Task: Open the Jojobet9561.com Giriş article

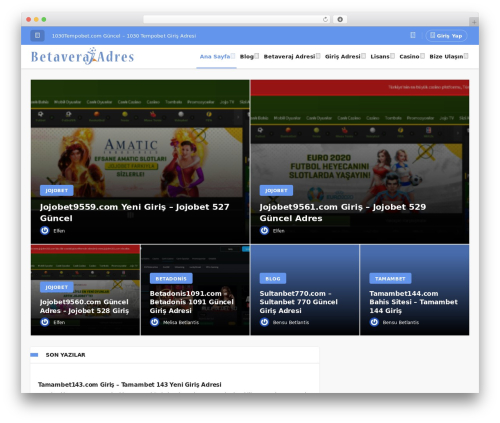Action: 343,212
